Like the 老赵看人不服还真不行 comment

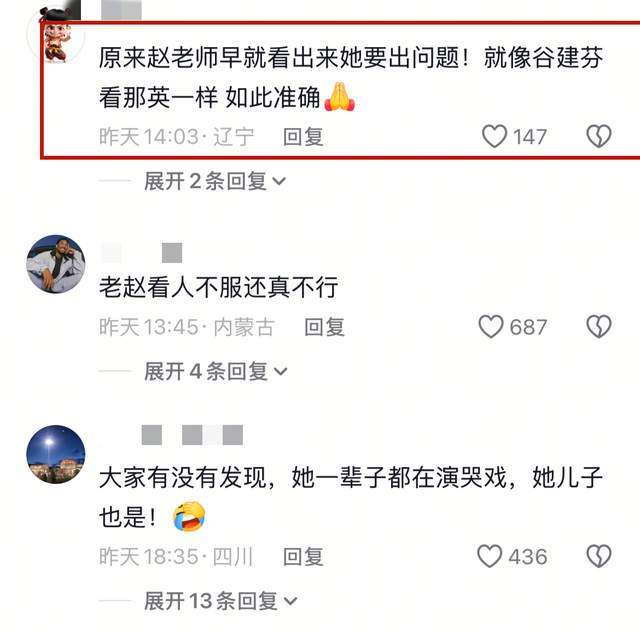tap(491, 327)
